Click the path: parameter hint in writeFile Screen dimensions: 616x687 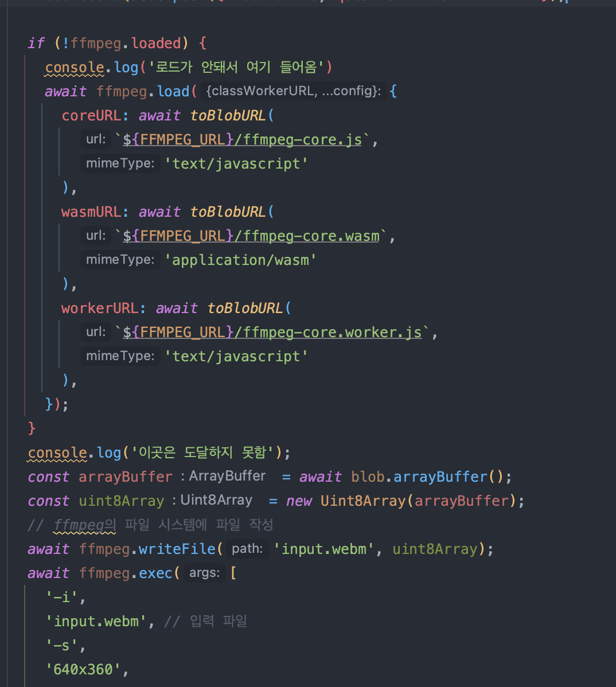click(247, 549)
